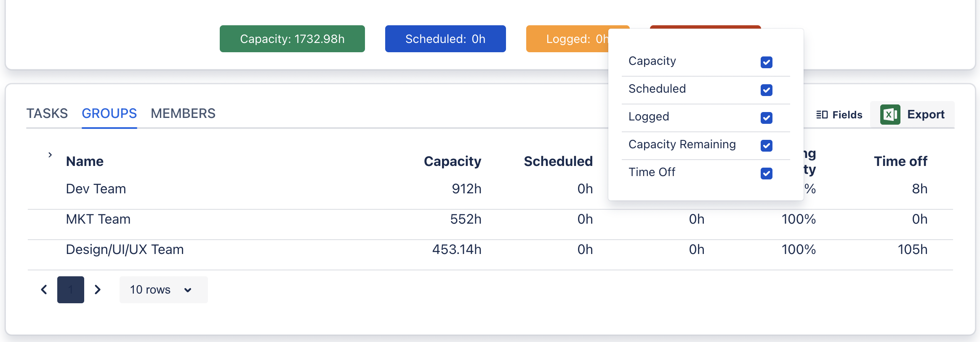Image resolution: width=980 pixels, height=342 pixels.
Task: Select page 1 in pagination
Action: click(71, 290)
